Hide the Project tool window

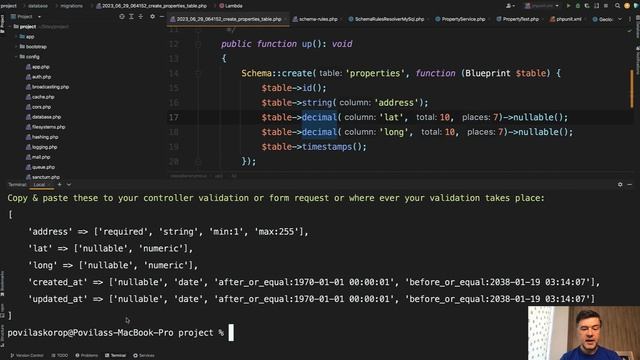click(162, 17)
